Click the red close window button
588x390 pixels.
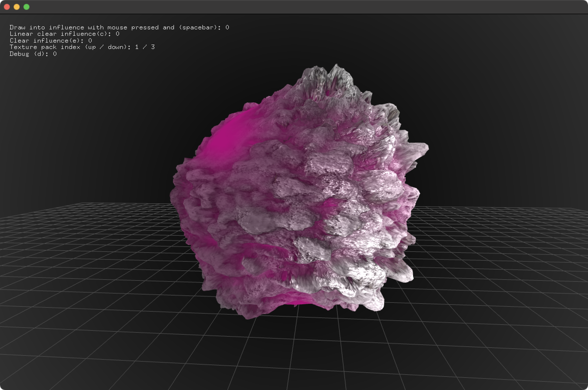click(x=7, y=7)
